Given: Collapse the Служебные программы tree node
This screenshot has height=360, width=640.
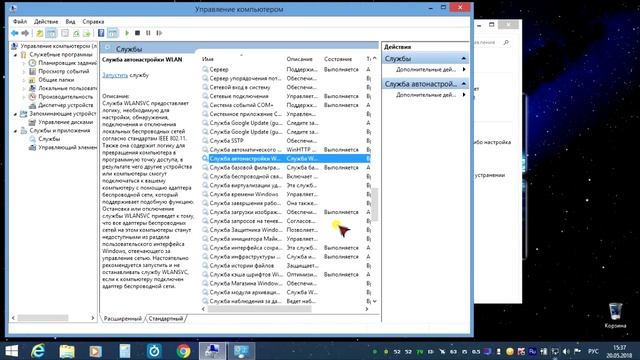Looking at the screenshot, I should click(x=16, y=55).
